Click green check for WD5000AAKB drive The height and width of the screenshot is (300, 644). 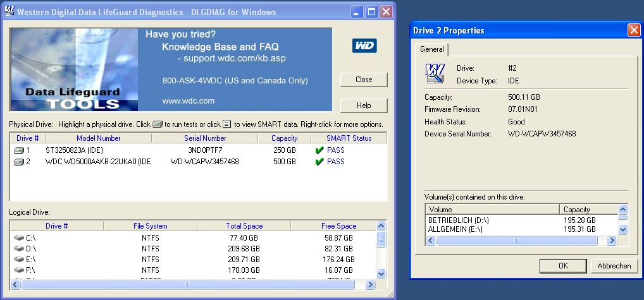coord(319,162)
